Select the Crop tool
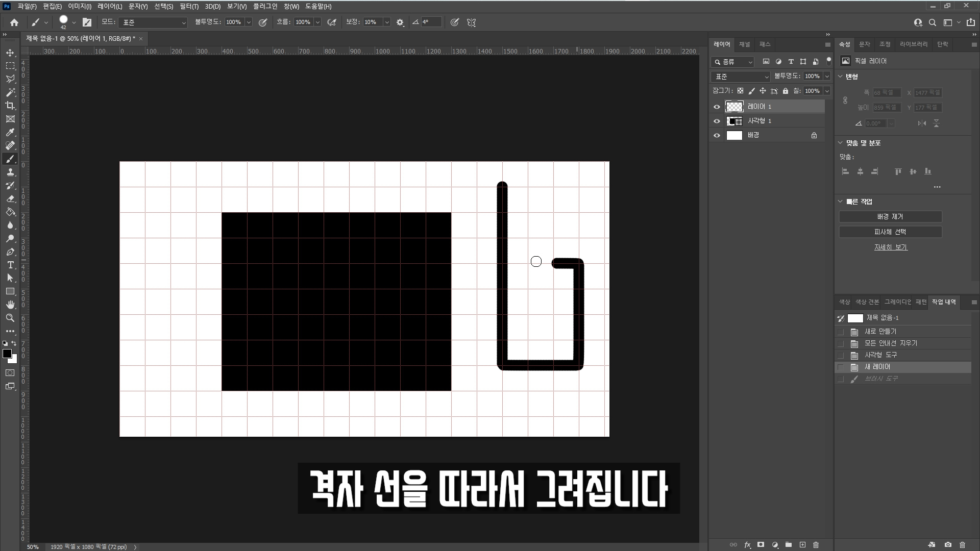Viewport: 980px width, 551px height. pyautogui.click(x=10, y=106)
